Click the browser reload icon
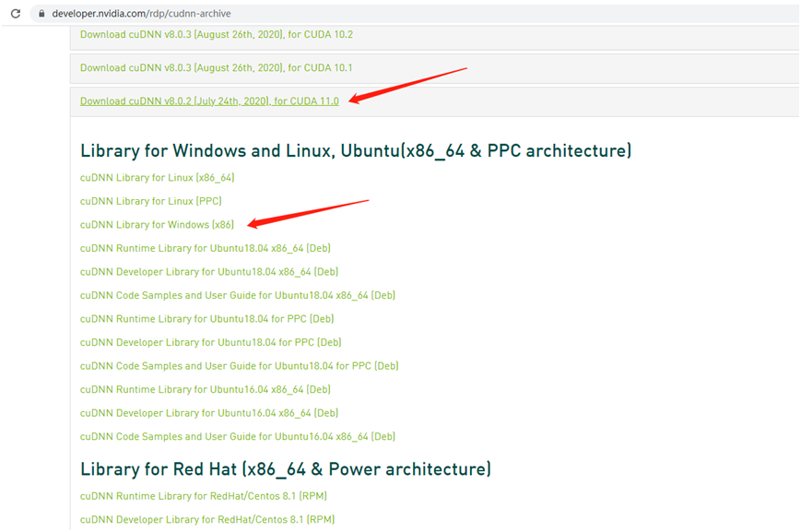This screenshot has width=801, height=532. [16, 14]
